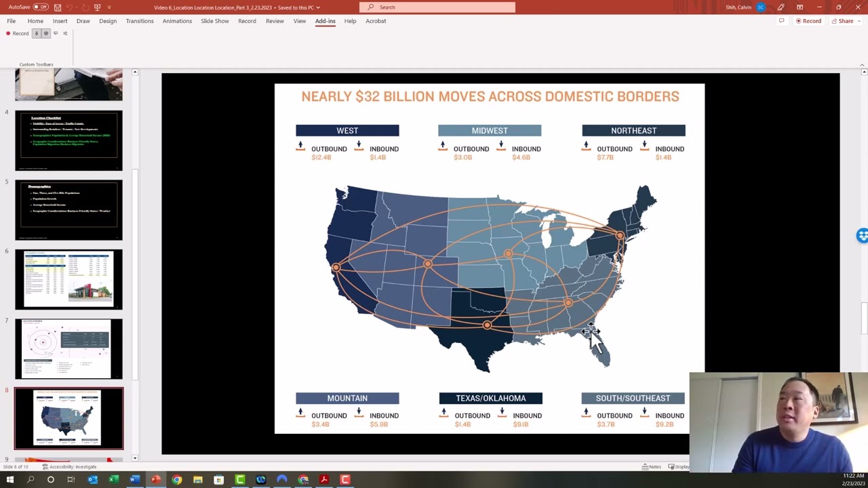Open Outlook from taskbar

tap(93, 480)
